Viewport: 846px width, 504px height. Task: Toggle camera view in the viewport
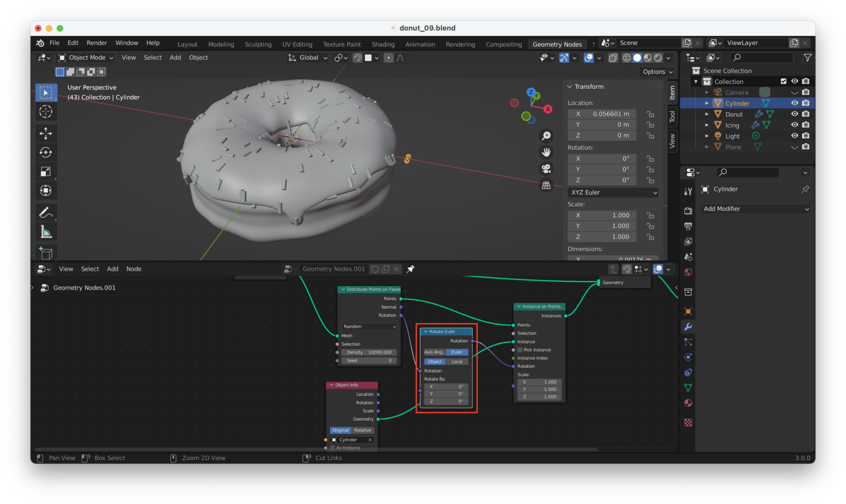click(x=546, y=169)
